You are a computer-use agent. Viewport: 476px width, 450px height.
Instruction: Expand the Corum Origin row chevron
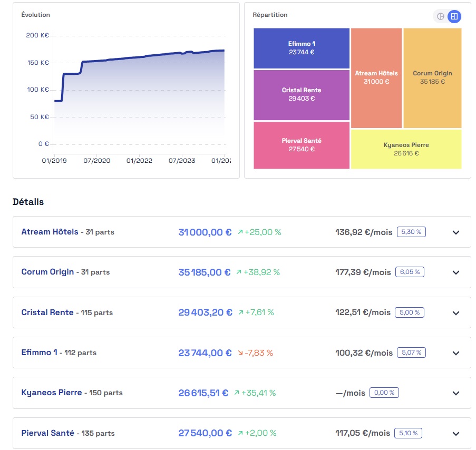455,272
